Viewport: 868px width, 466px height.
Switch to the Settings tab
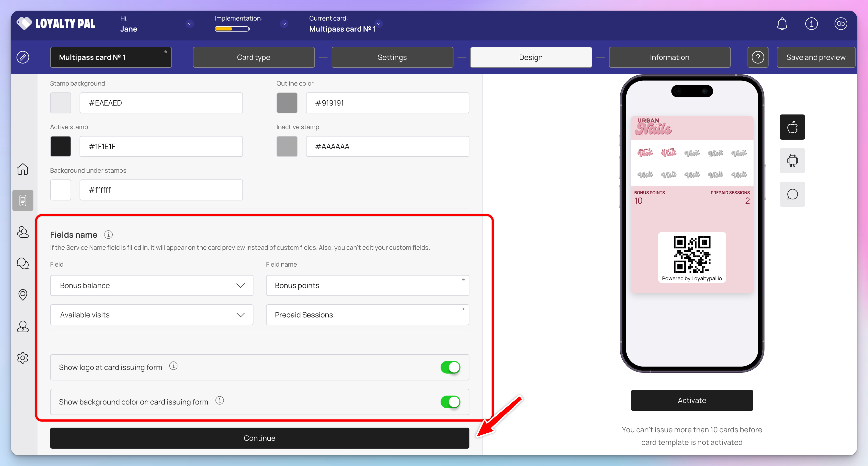coord(392,57)
